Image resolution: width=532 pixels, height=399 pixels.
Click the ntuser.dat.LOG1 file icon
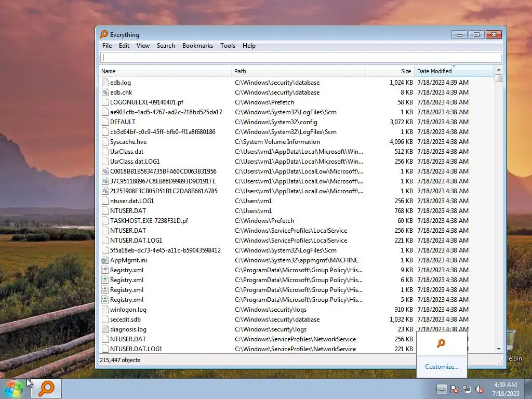pos(105,201)
